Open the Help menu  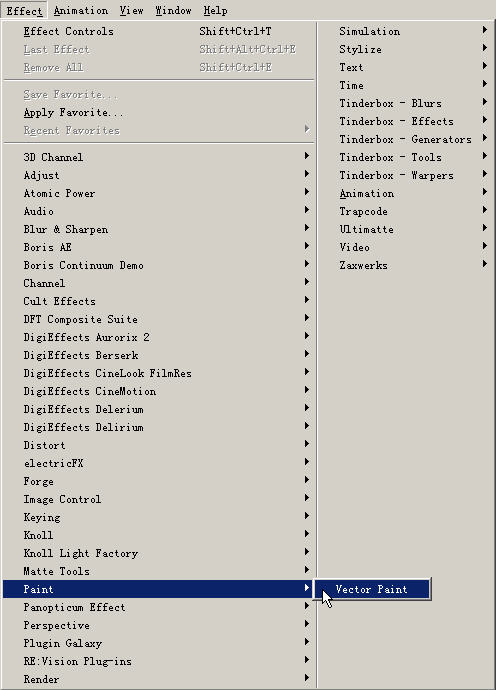point(215,11)
